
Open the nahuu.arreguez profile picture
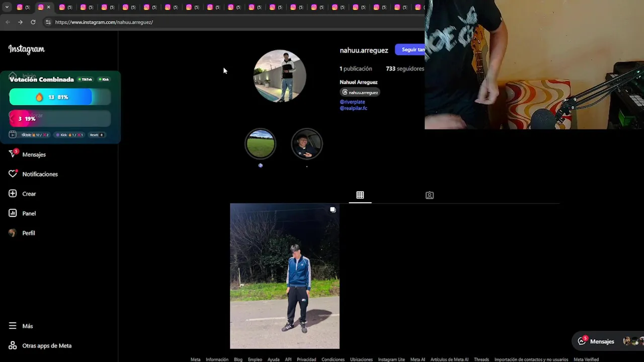280,76
